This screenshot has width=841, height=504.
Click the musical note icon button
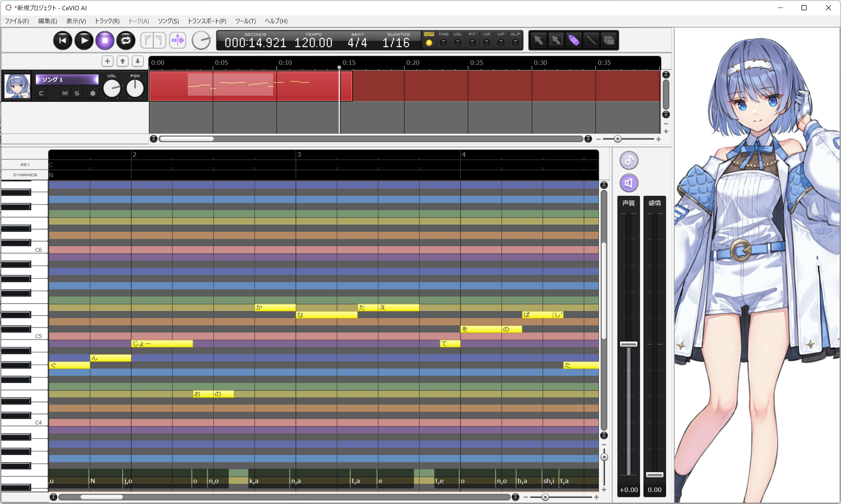tap(629, 160)
